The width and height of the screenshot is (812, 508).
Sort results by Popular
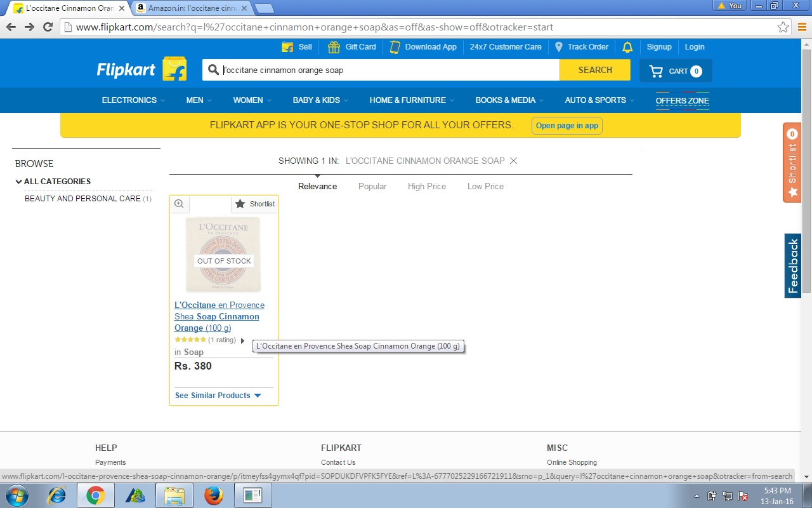tap(372, 187)
